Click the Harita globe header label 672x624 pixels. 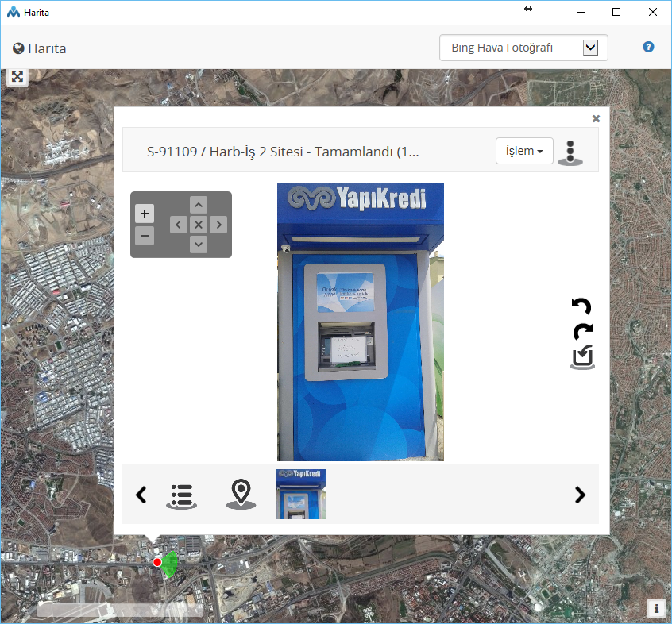(40, 48)
